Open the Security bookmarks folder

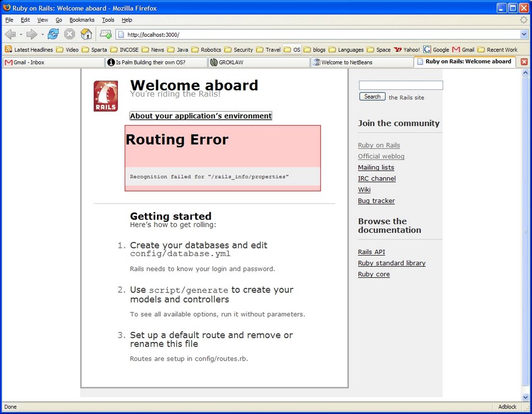pyautogui.click(x=238, y=49)
